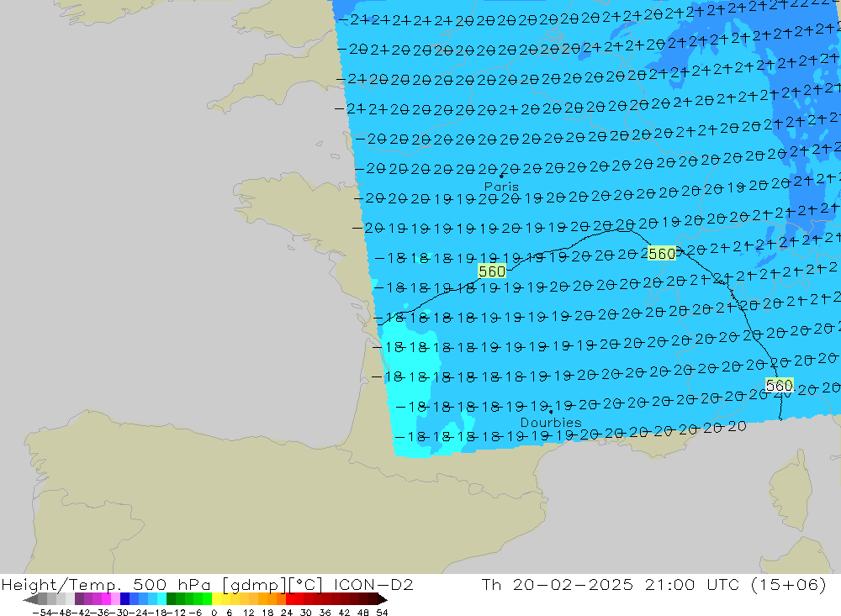Click the 0 legend value
This screenshot has width=841, height=616.
[214, 613]
